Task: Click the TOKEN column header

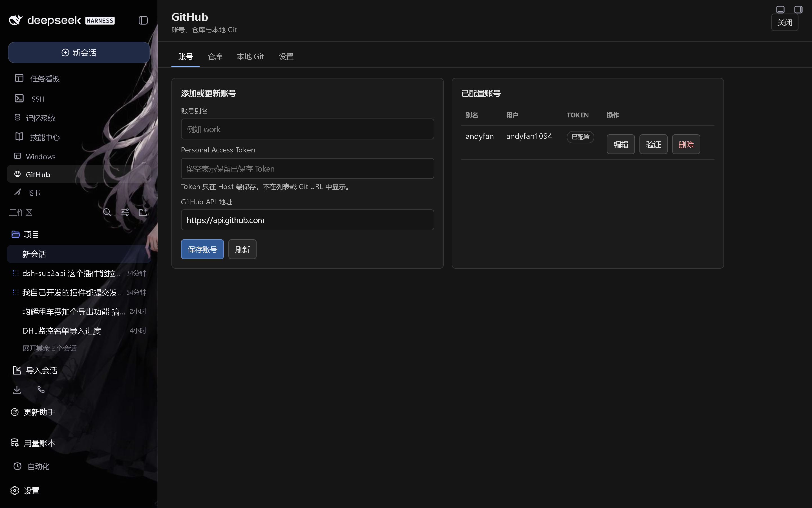Action: point(577,115)
